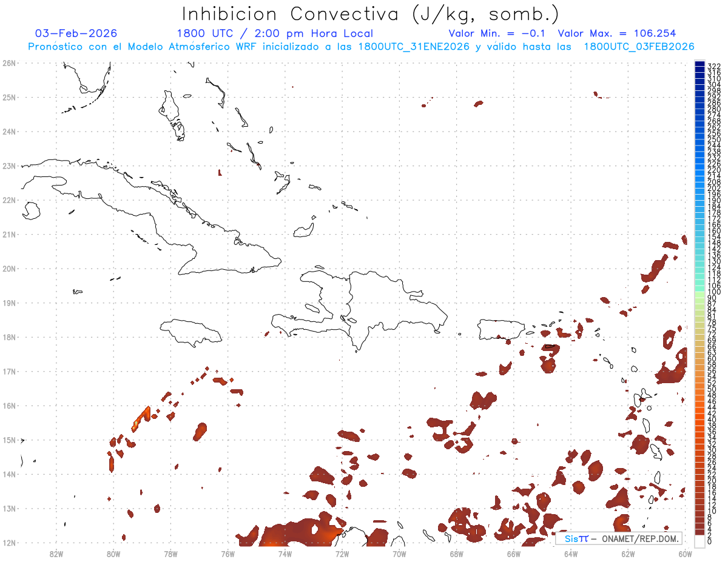Click the colorbar label "160"
Image resolution: width=728 pixels, height=562 pixels.
click(x=714, y=231)
